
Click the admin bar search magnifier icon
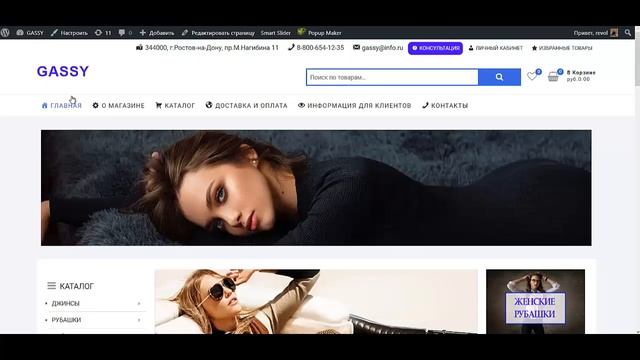pos(628,33)
